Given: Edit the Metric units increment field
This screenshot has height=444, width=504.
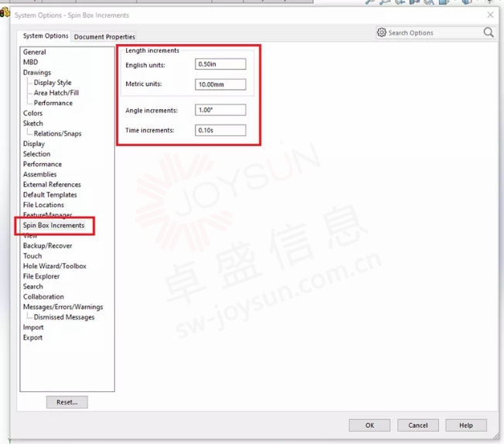Looking at the screenshot, I should tap(220, 84).
